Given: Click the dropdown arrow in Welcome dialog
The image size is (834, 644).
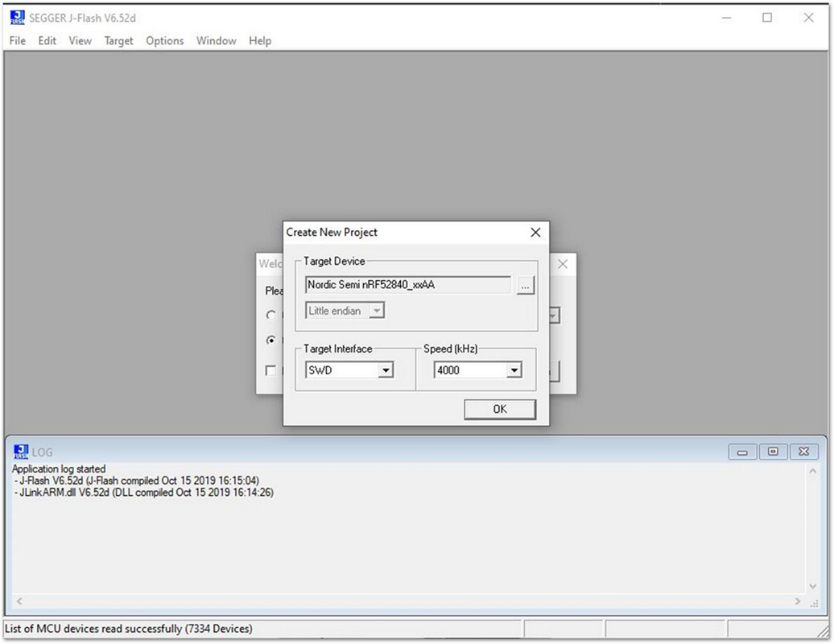Looking at the screenshot, I should coord(554,316).
